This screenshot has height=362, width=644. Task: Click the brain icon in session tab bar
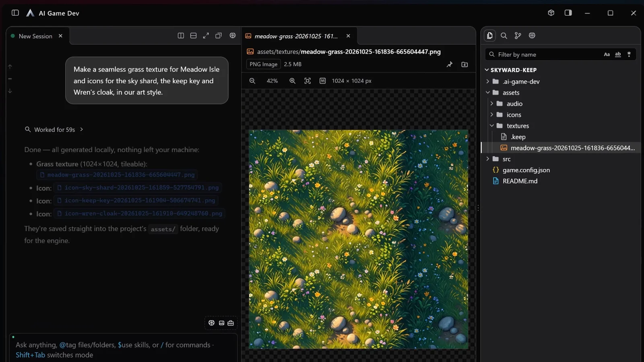pos(233,36)
